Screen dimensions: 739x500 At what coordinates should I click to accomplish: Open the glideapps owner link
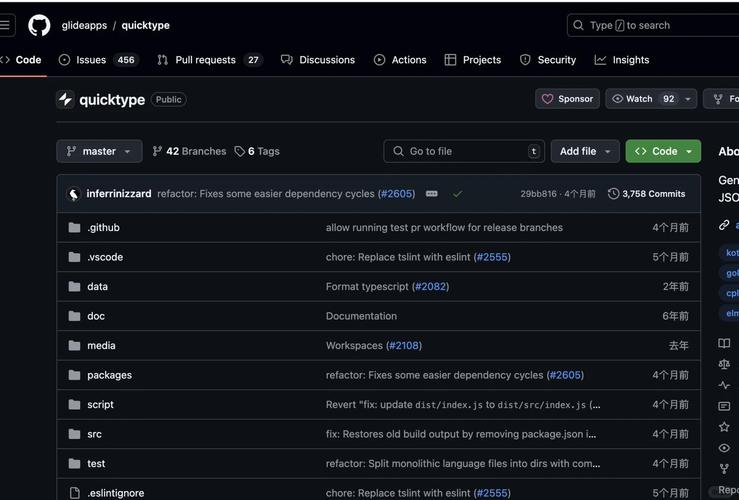(84, 25)
